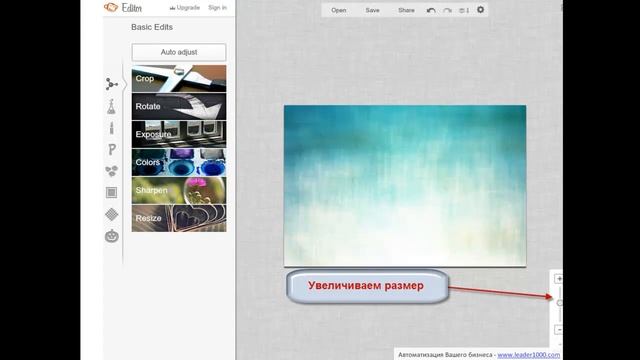
Task: Open the Resize tool
Action: [179, 218]
